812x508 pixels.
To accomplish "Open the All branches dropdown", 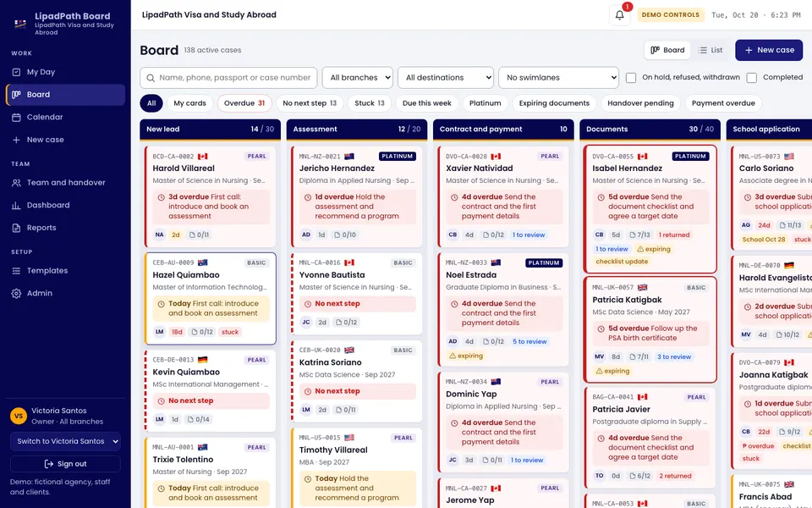I will tap(357, 78).
